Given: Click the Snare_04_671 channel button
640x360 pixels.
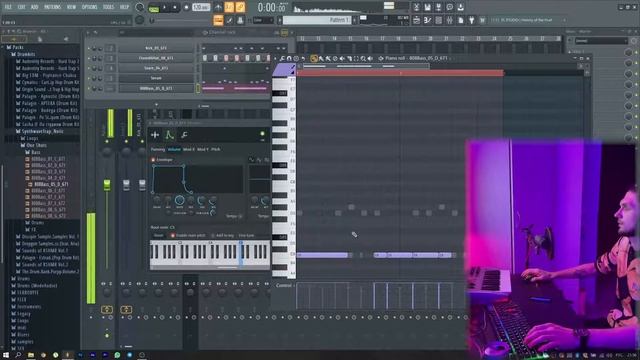Looking at the screenshot, I should coord(156,68).
